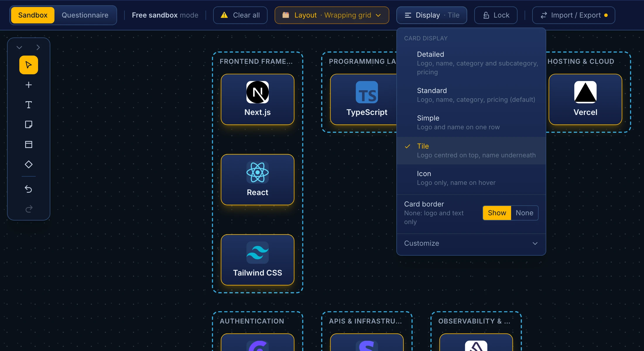Screen dimensions: 644x351
Task: Click the Free sandbox mode label
Action: (165, 15)
